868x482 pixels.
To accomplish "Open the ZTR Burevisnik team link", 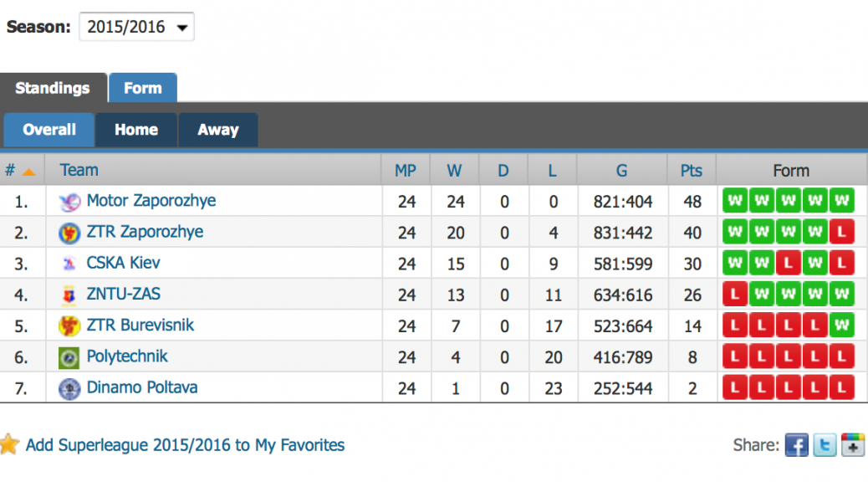I will [140, 325].
